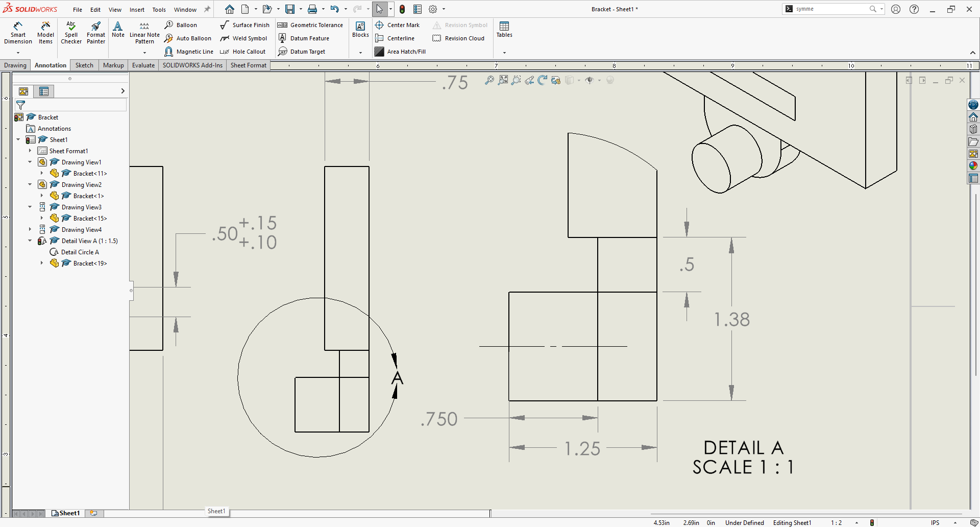This screenshot has height=527, width=980.
Task: Open the Linear Note Pattern dropdown arrow
Action: (144, 53)
